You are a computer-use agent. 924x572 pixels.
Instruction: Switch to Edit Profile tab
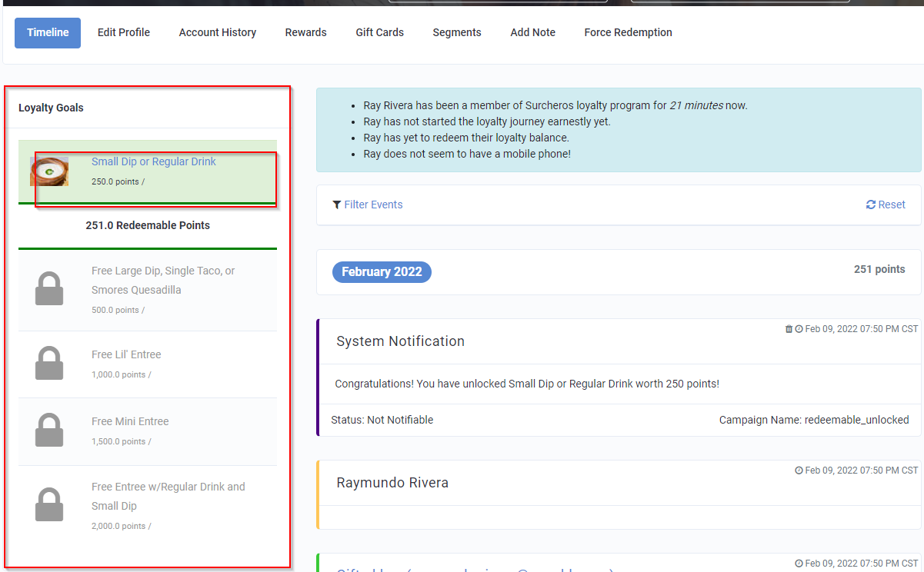point(124,32)
